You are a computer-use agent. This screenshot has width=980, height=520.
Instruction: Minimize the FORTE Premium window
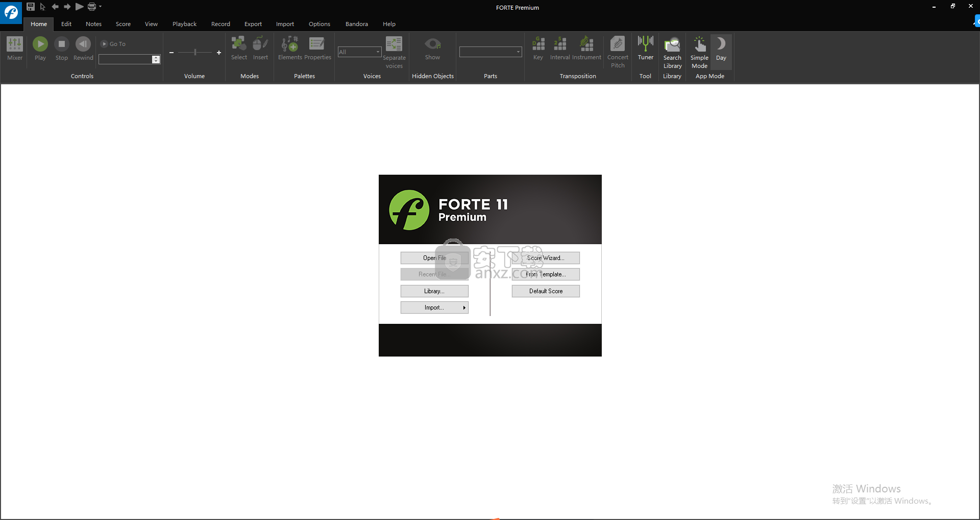(x=934, y=7)
